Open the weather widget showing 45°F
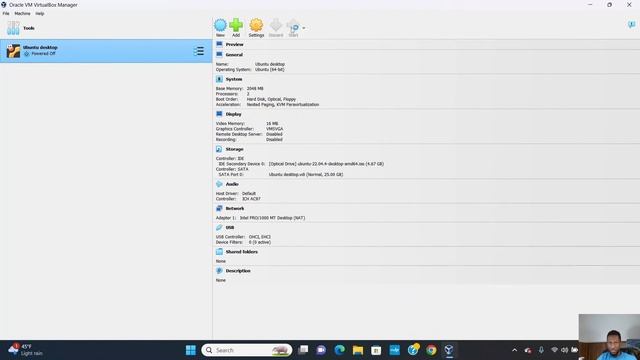This screenshot has height=360, width=640. [x=25, y=350]
